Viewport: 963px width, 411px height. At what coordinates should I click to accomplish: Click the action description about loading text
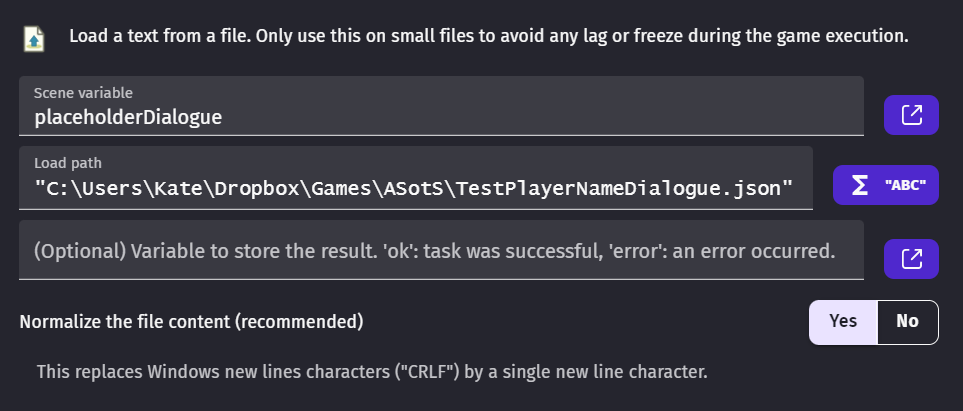(x=489, y=36)
